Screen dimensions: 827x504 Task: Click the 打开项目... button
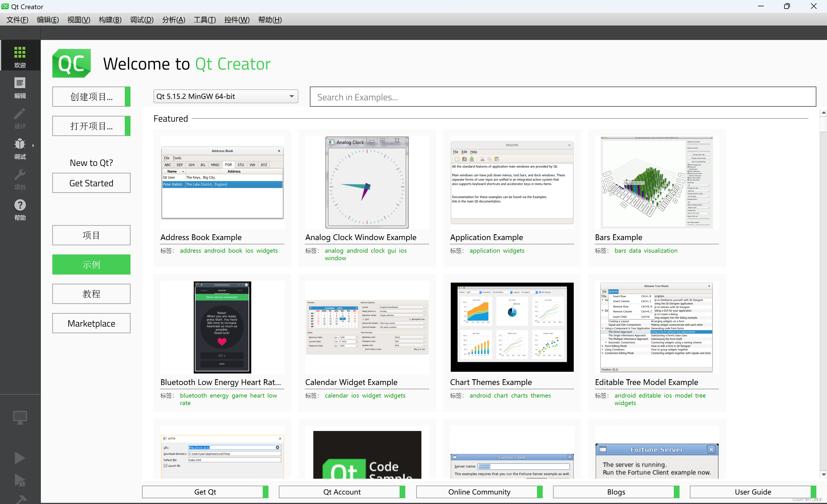pyautogui.click(x=91, y=126)
